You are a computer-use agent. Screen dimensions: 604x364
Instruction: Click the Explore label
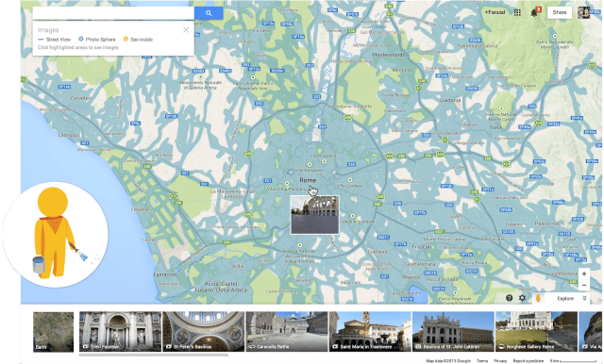(565, 299)
